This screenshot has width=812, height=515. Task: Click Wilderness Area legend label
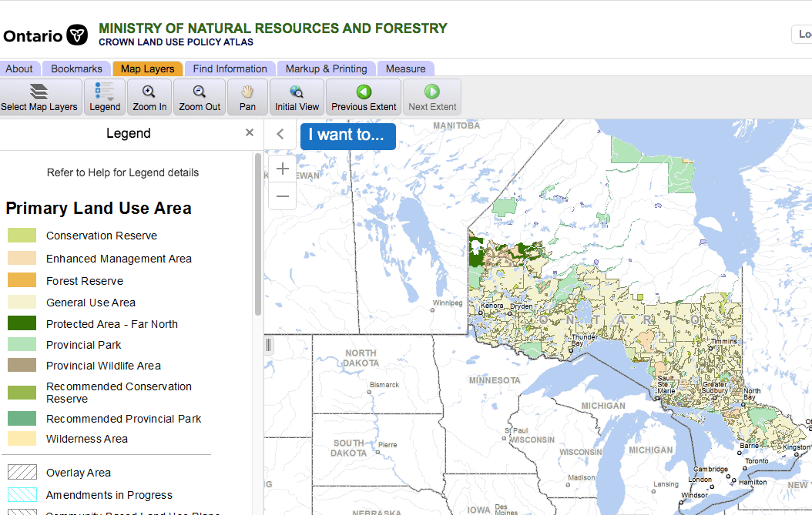[87, 439]
